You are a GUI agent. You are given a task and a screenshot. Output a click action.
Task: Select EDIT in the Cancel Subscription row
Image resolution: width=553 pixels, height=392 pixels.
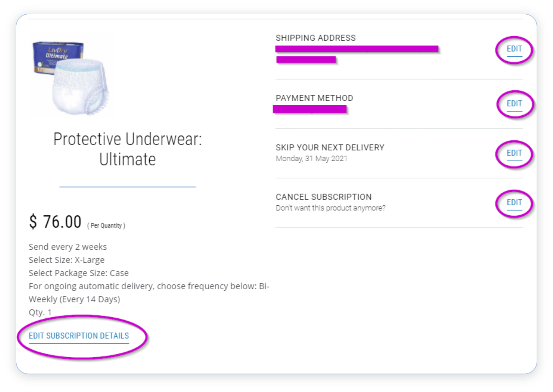tap(514, 203)
